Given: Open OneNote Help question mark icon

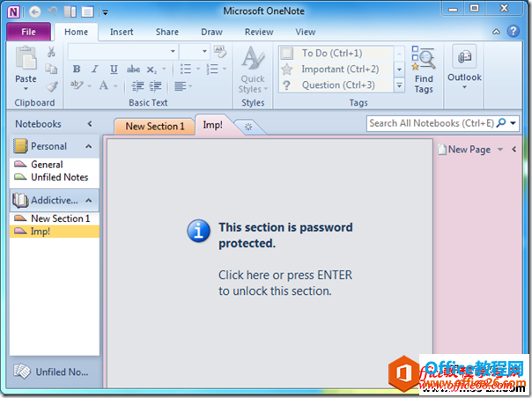Looking at the screenshot, I should [513, 31].
